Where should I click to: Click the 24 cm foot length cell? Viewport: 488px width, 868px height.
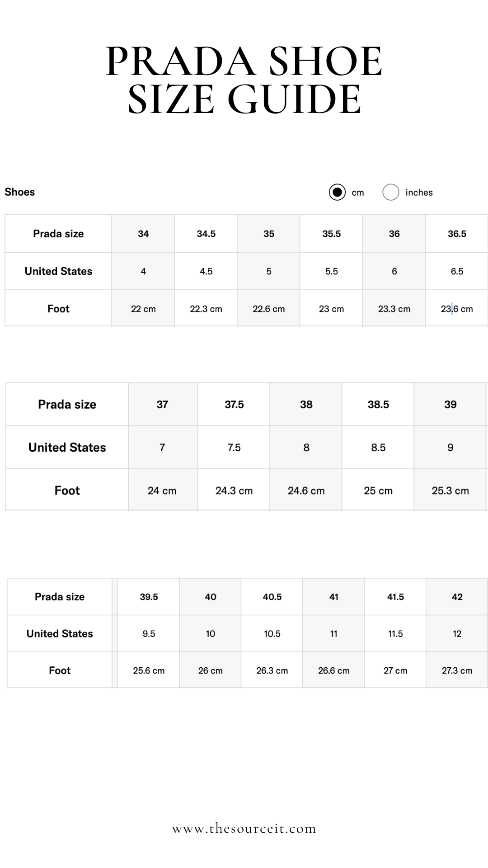pos(162,491)
